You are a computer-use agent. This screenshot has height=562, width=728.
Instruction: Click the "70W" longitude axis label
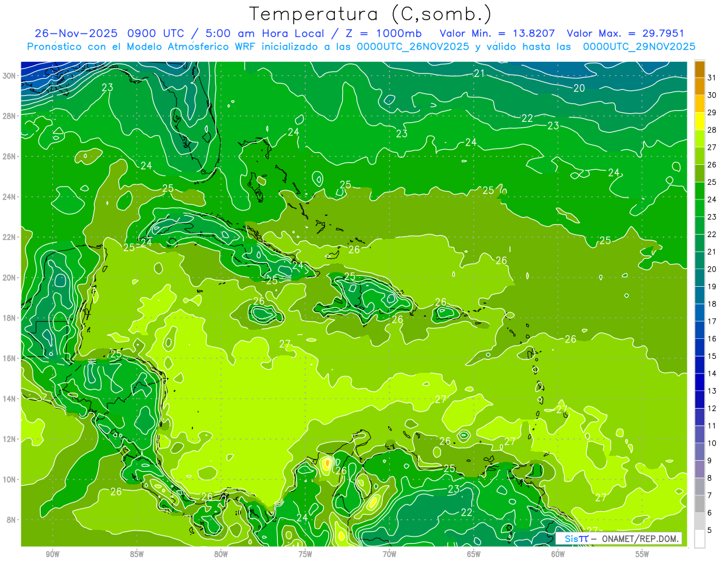pyautogui.click(x=389, y=554)
